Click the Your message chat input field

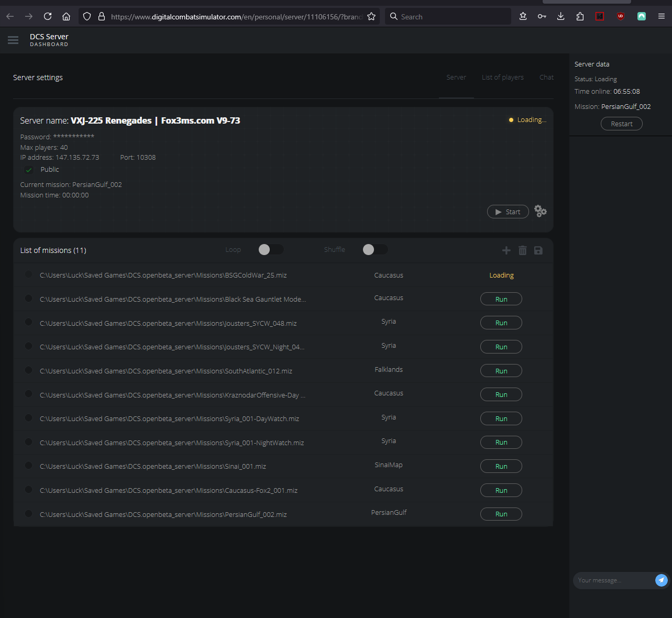[613, 580]
